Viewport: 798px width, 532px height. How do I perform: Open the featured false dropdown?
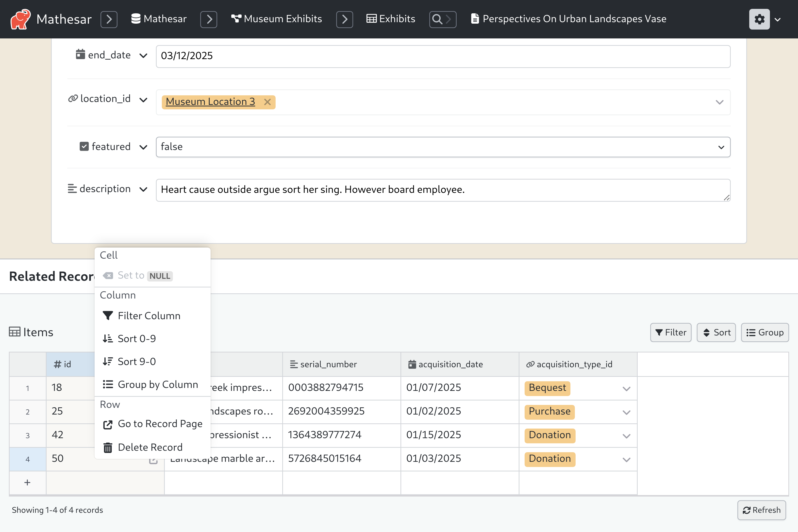click(x=443, y=147)
